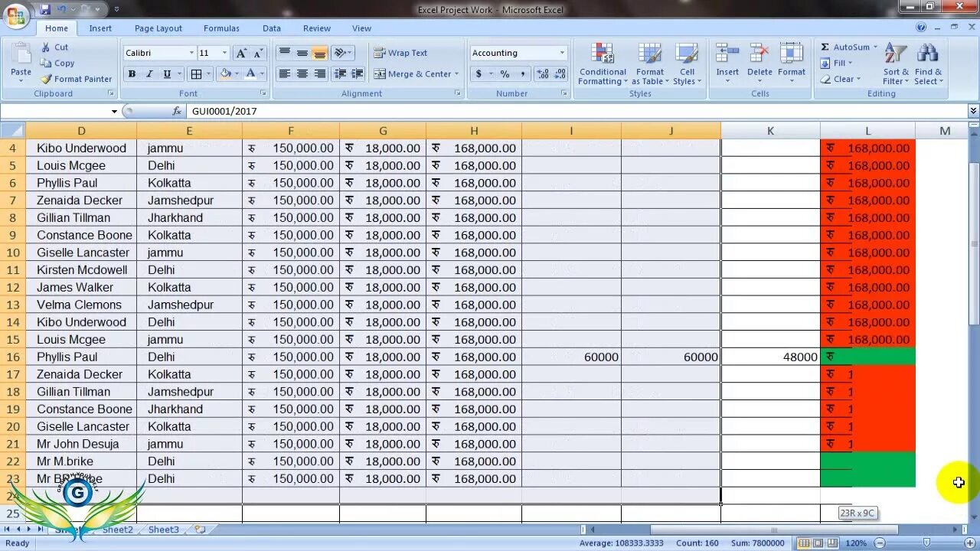Screen dimensions: 980x551
Task: Center text horizontally
Action: (302, 74)
